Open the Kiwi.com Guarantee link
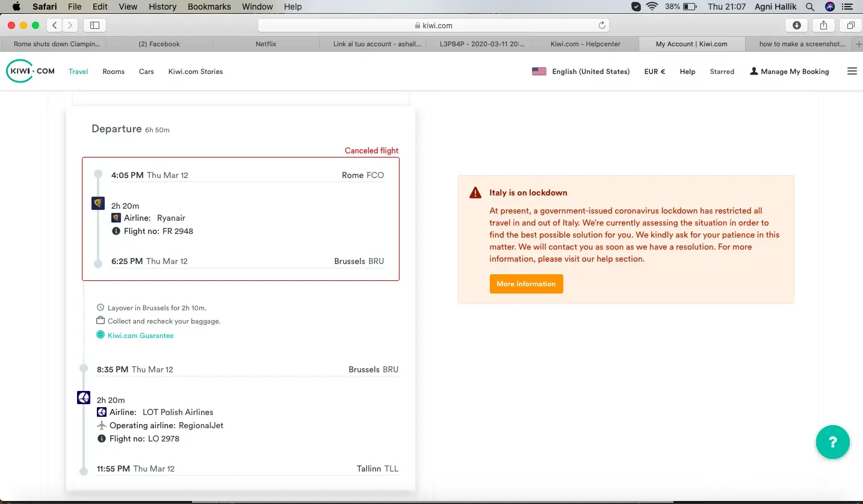The image size is (863, 504). pos(140,336)
